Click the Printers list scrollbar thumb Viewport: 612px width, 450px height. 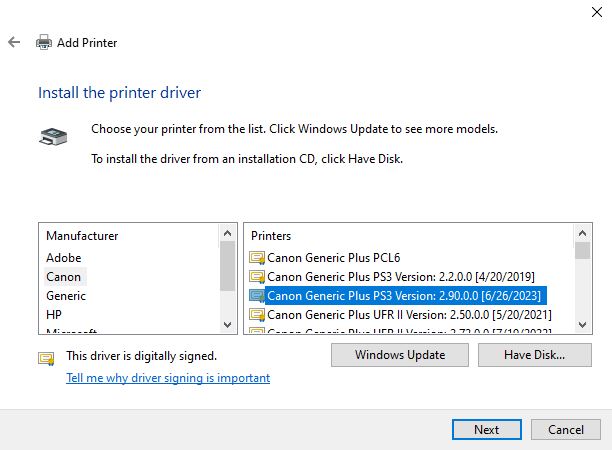582,251
